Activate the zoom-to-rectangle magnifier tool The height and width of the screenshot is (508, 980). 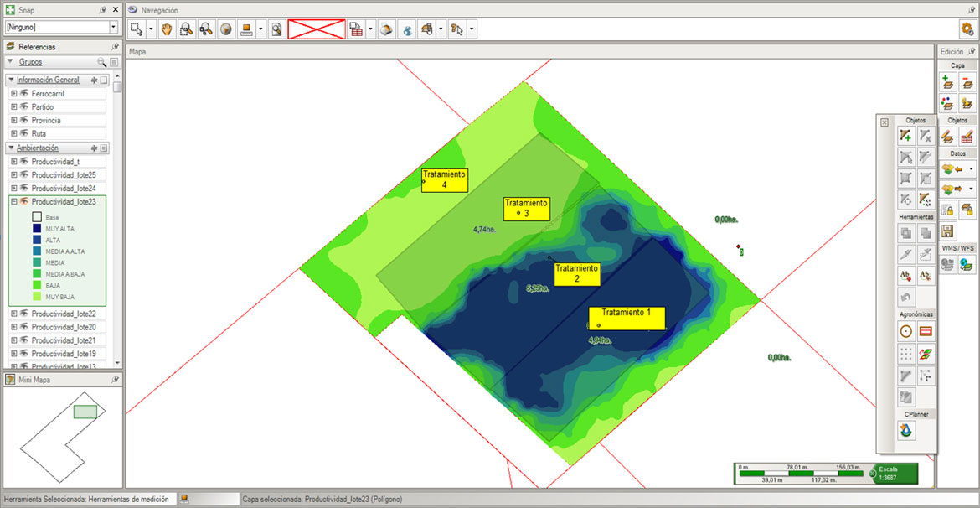[186, 29]
